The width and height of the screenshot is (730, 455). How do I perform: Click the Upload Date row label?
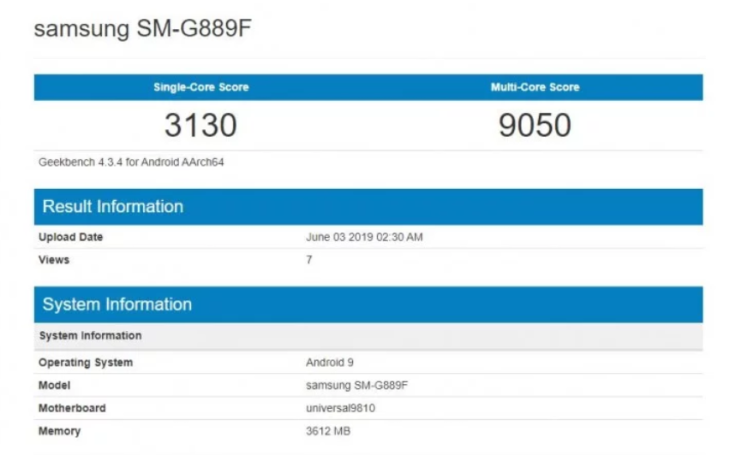pyautogui.click(x=71, y=238)
